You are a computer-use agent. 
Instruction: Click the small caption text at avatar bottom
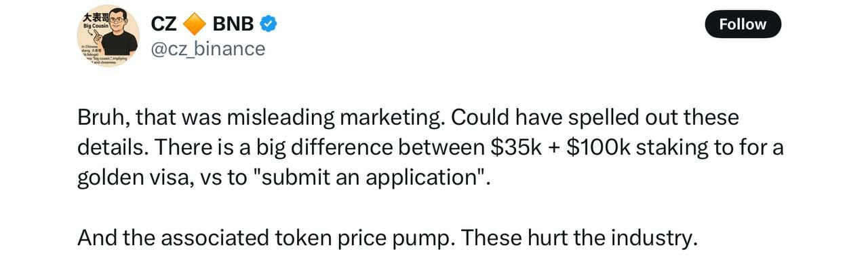pos(103,54)
